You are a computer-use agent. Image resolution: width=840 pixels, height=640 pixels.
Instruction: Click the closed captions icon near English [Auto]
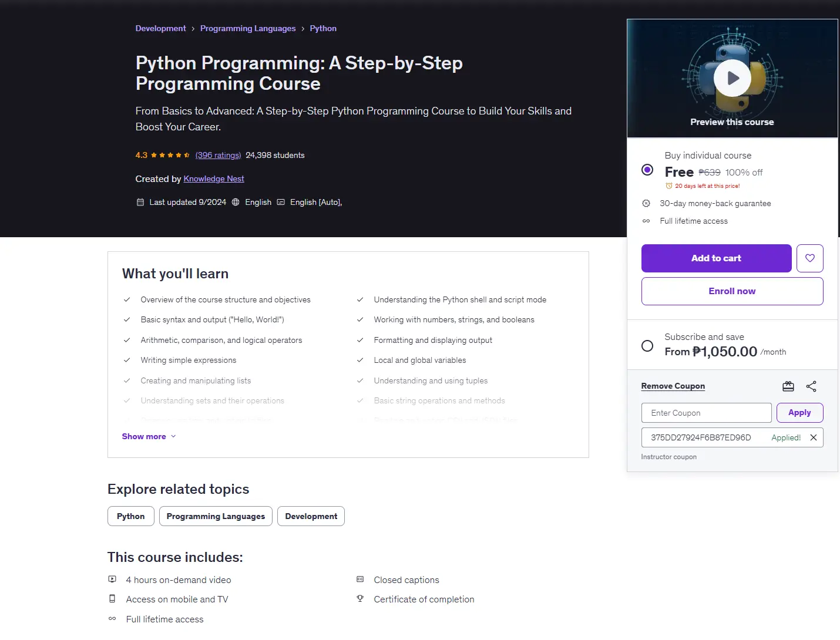[x=281, y=203]
